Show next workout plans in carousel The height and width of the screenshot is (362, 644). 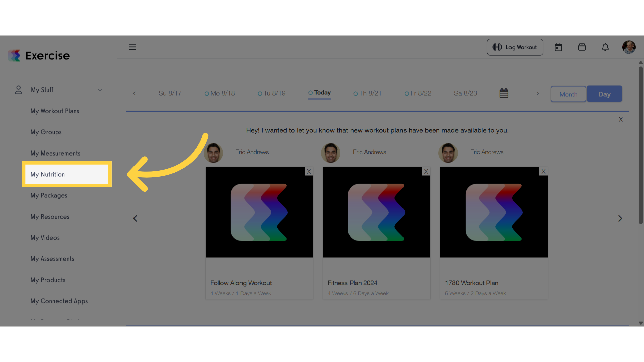pos(620,219)
